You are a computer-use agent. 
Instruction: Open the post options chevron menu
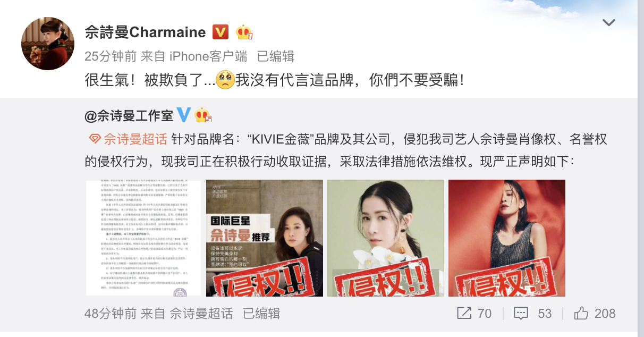pos(608,23)
